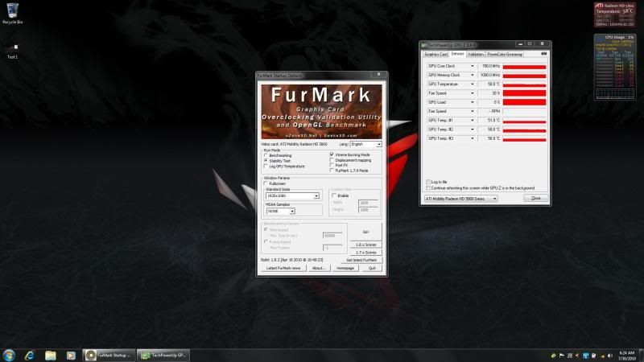
Task: Expand GPU Memory Clock sensor dropdown arrow
Action: click(x=472, y=75)
